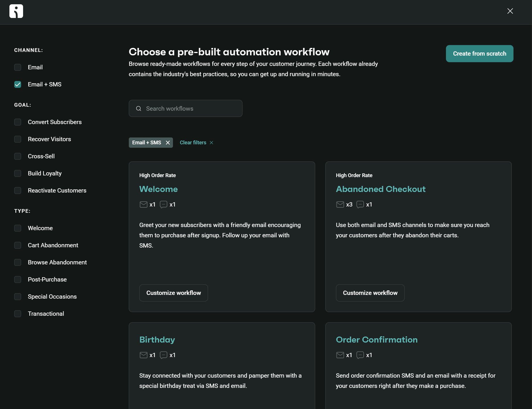The image size is (532, 409).
Task: Click the SMS bubble icon on Birthday card
Action: point(164,355)
